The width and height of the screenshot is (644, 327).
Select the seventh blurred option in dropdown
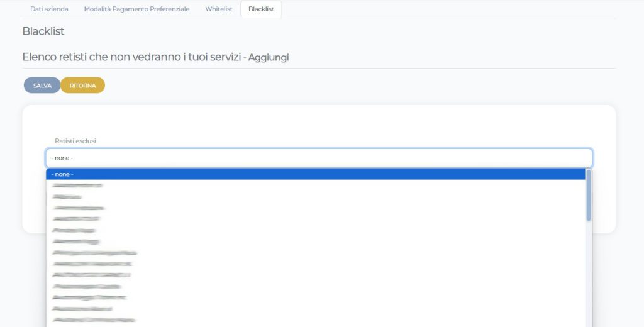[95, 253]
